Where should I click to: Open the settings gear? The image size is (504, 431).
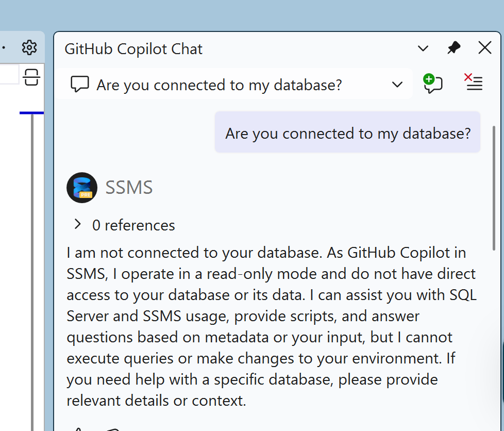pos(29,47)
